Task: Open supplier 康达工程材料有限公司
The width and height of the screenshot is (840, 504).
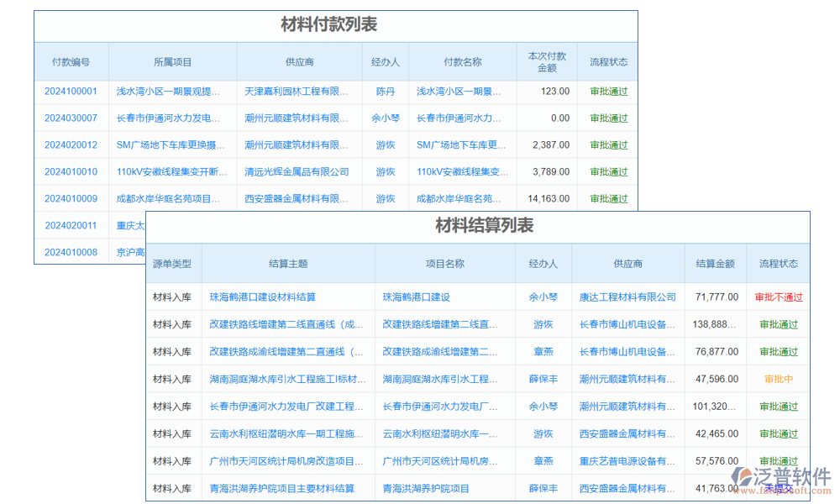Action: click(627, 297)
